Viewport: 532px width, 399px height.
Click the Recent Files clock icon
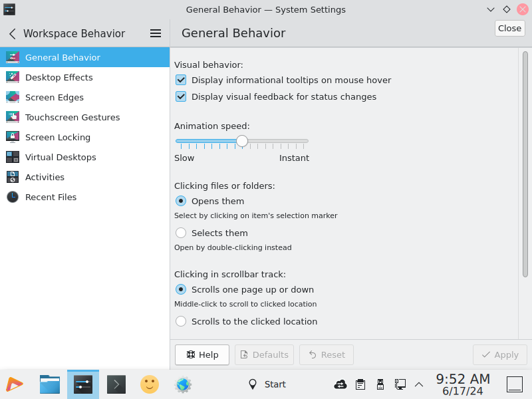click(13, 197)
